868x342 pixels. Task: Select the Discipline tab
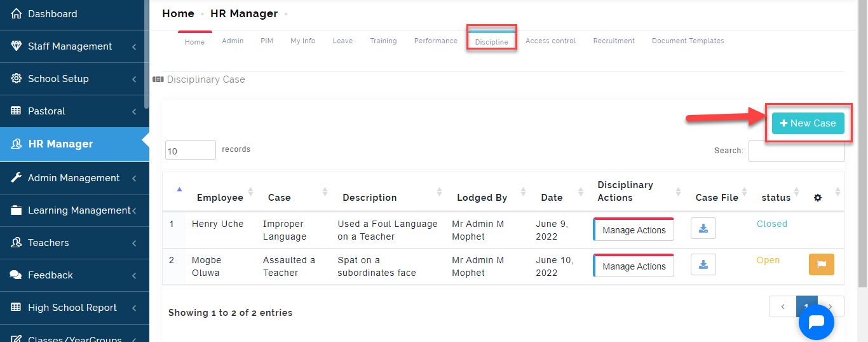[x=492, y=42]
